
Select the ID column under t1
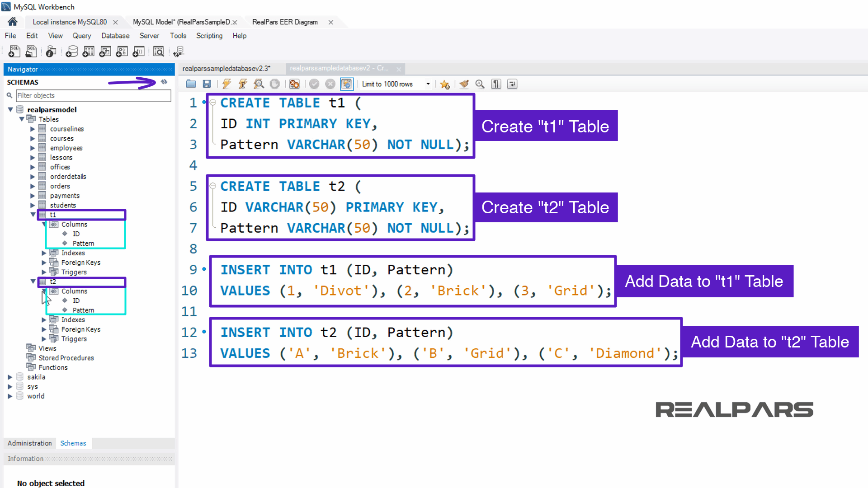[x=76, y=234]
